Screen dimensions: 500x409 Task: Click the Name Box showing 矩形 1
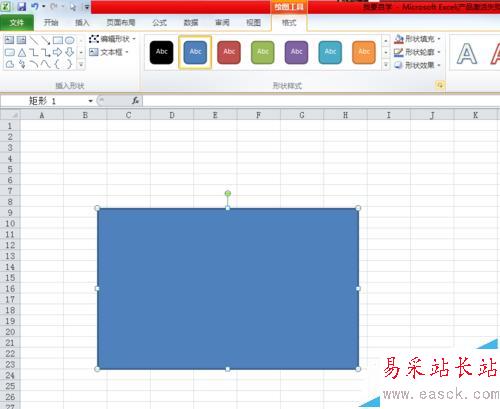pyautogui.click(x=43, y=101)
